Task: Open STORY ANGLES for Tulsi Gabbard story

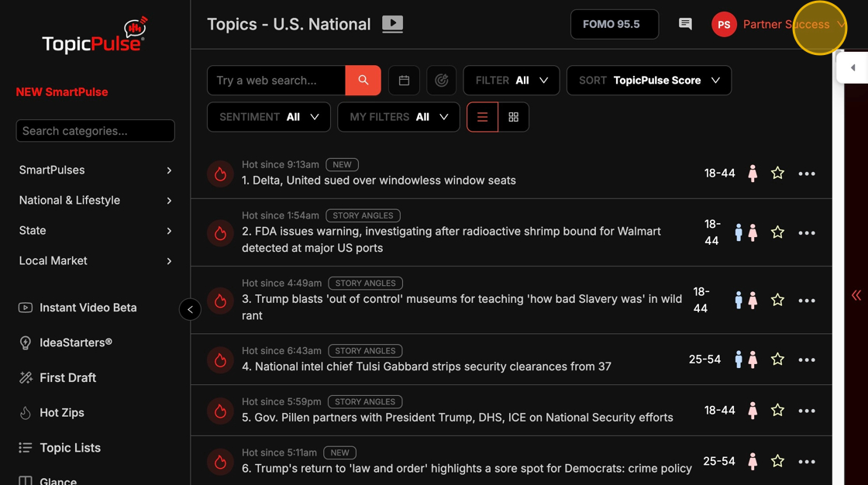Action: coord(365,350)
